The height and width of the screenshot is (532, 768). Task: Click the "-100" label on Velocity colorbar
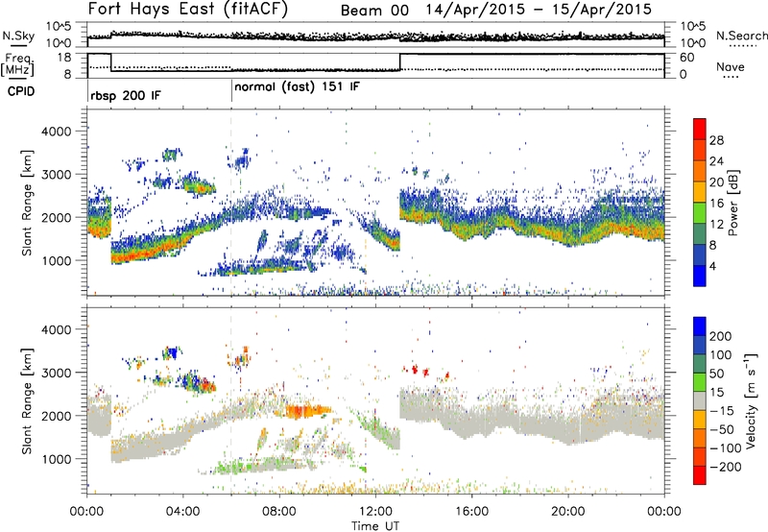click(x=726, y=448)
